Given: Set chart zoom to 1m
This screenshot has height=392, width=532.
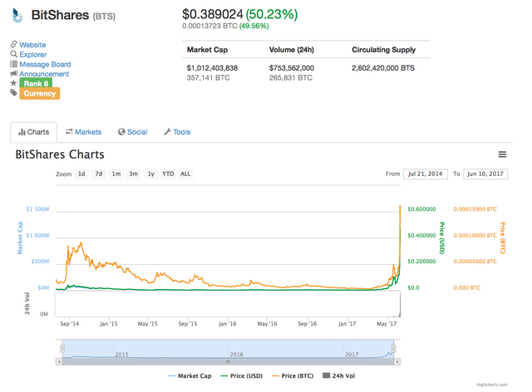Looking at the screenshot, I should [116, 174].
